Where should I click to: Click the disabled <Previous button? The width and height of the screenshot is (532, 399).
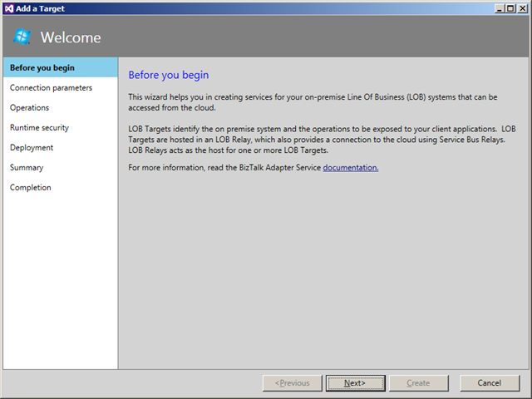(x=292, y=383)
